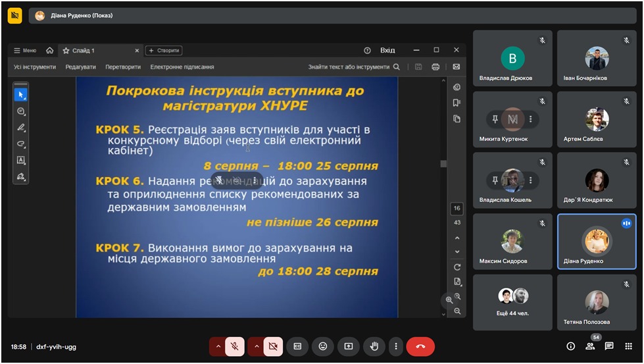This screenshot has width=644, height=364.
Task: Click the Створити button
Action: tap(164, 51)
